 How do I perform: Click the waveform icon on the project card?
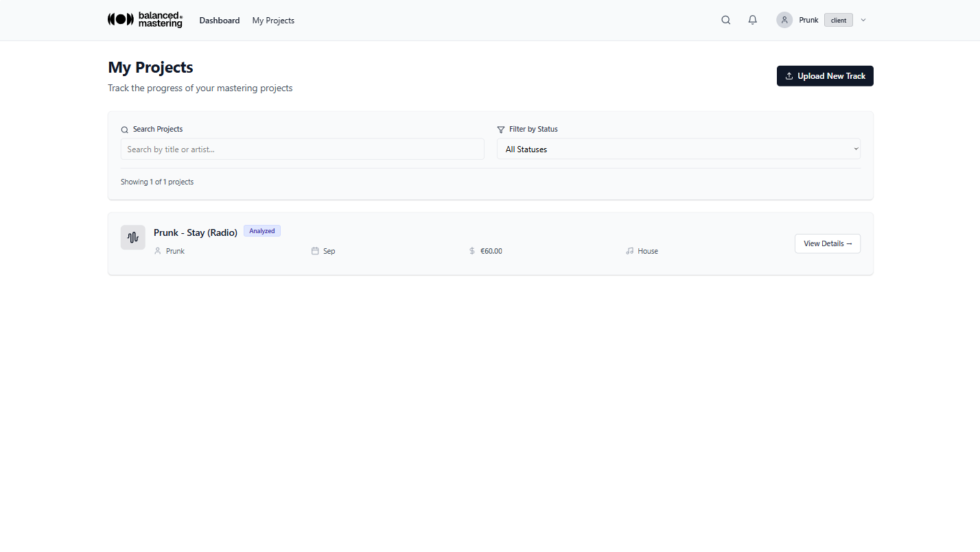click(132, 237)
